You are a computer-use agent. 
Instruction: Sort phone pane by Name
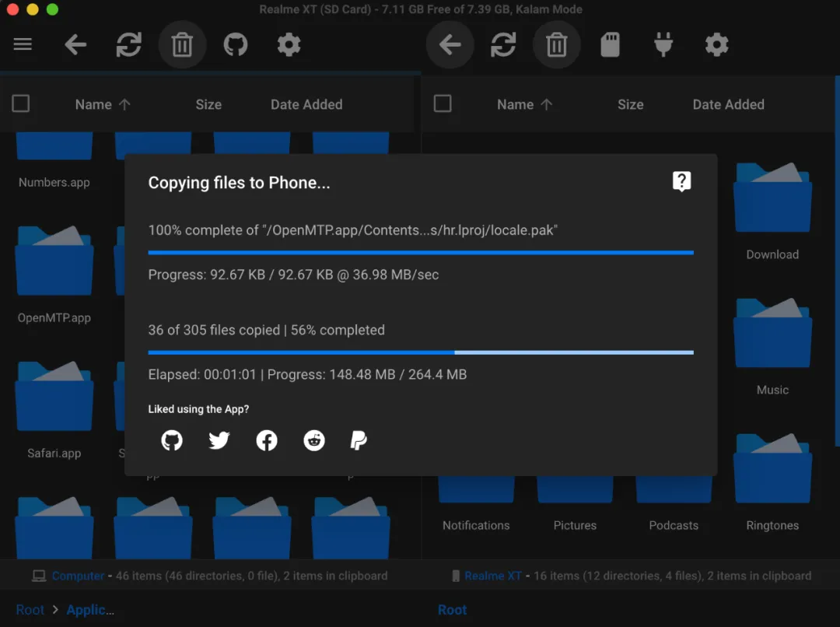tap(524, 104)
